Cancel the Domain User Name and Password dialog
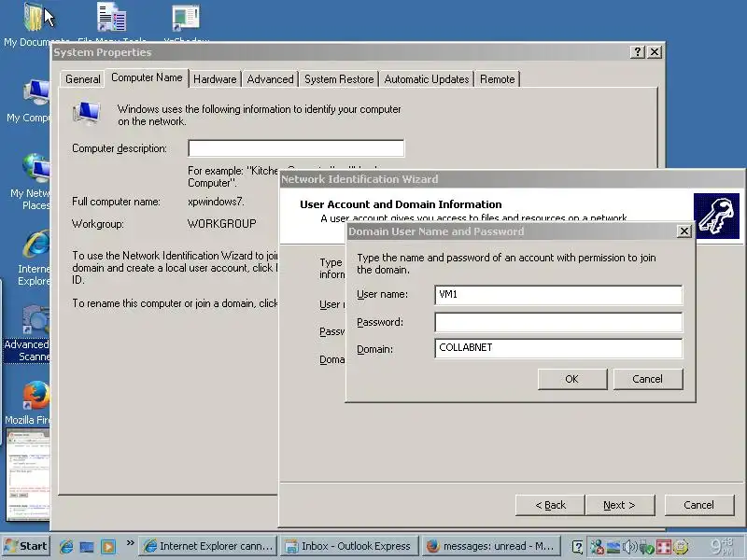747x560 pixels. click(x=648, y=379)
